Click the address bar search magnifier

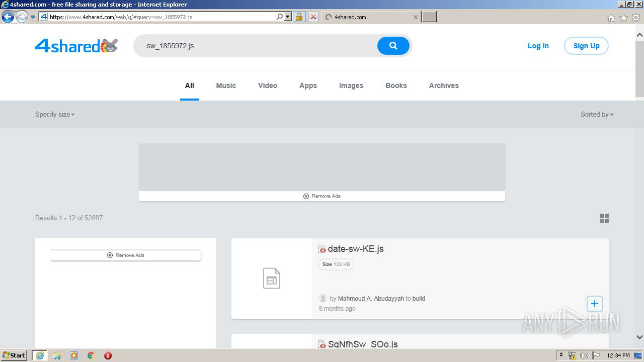pyautogui.click(x=280, y=17)
